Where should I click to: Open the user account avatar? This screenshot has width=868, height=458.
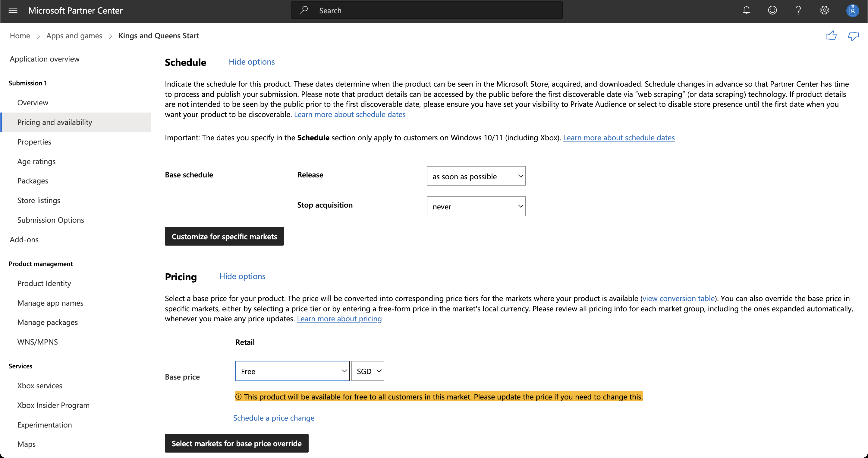coord(852,11)
